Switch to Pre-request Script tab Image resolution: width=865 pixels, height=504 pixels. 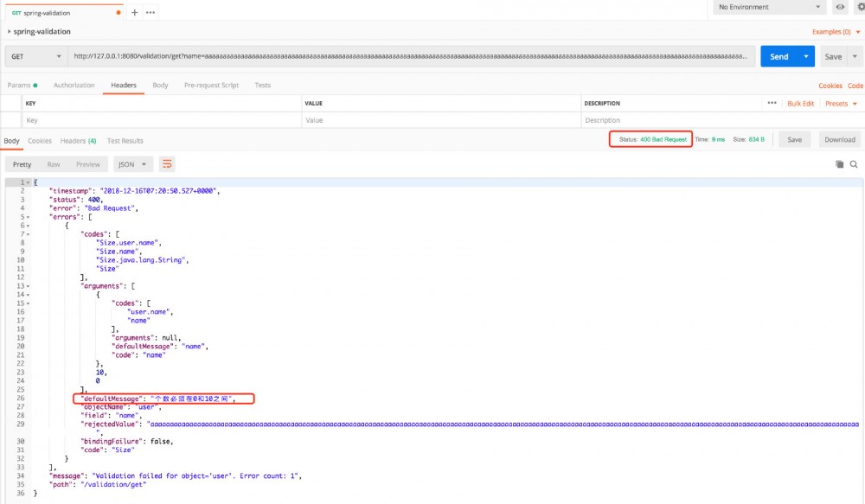pos(211,86)
